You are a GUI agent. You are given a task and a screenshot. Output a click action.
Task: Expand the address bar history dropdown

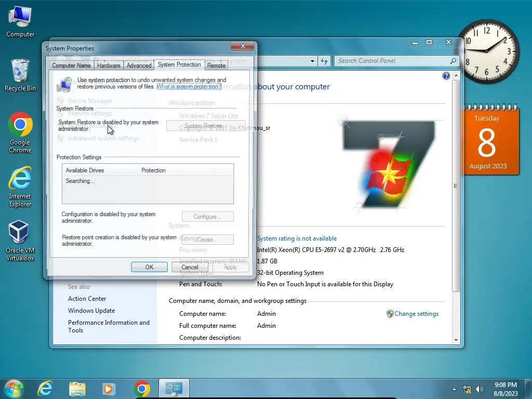click(312, 61)
